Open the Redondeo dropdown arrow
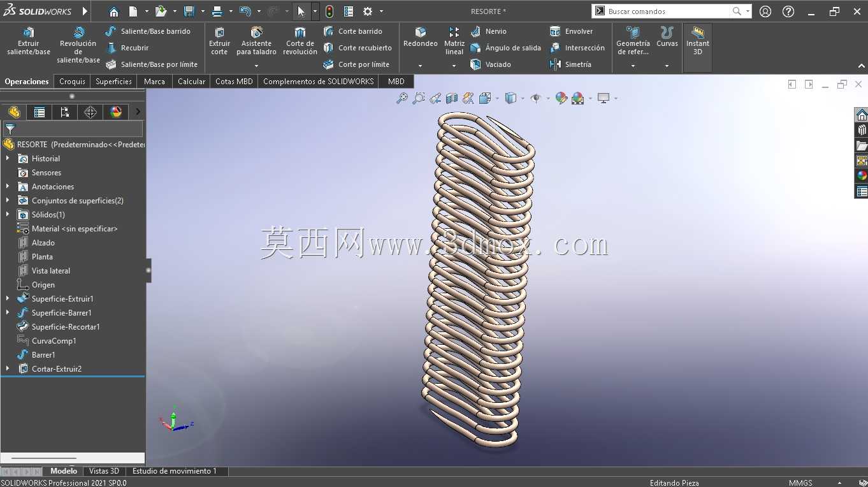 [420, 66]
